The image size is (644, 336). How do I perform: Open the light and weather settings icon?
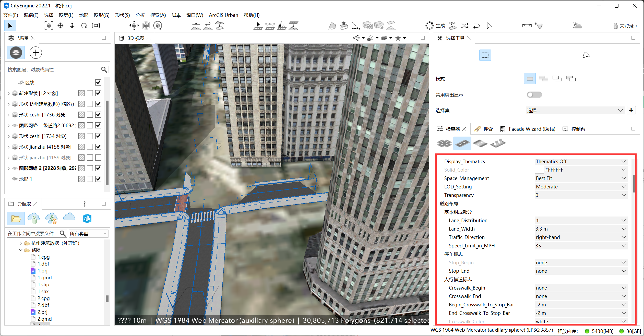click(577, 26)
